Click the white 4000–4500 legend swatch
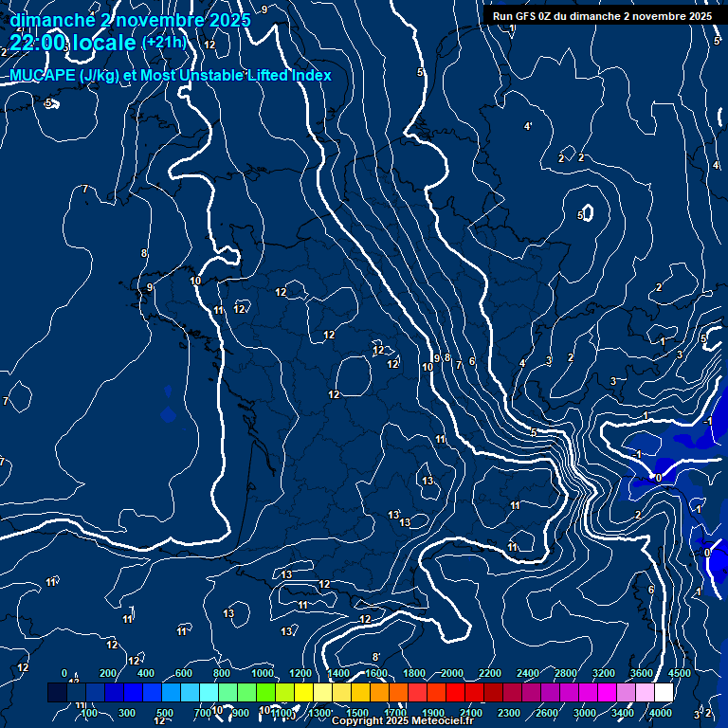728x728 pixels. coord(664,692)
